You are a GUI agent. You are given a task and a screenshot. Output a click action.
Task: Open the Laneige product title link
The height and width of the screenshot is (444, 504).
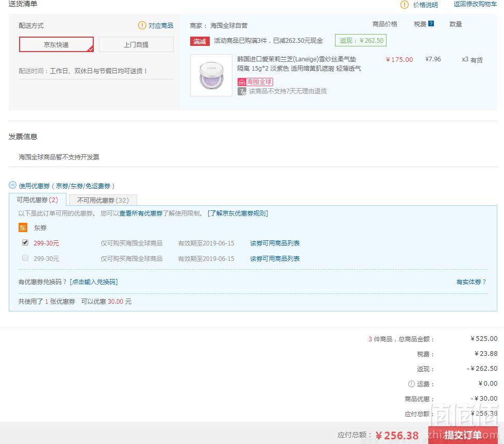pyautogui.click(x=299, y=64)
